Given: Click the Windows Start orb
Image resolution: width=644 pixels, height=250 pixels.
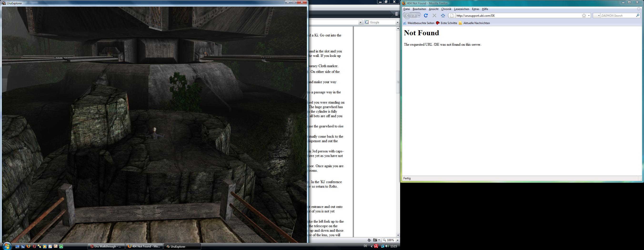Looking at the screenshot, I should point(6,246).
